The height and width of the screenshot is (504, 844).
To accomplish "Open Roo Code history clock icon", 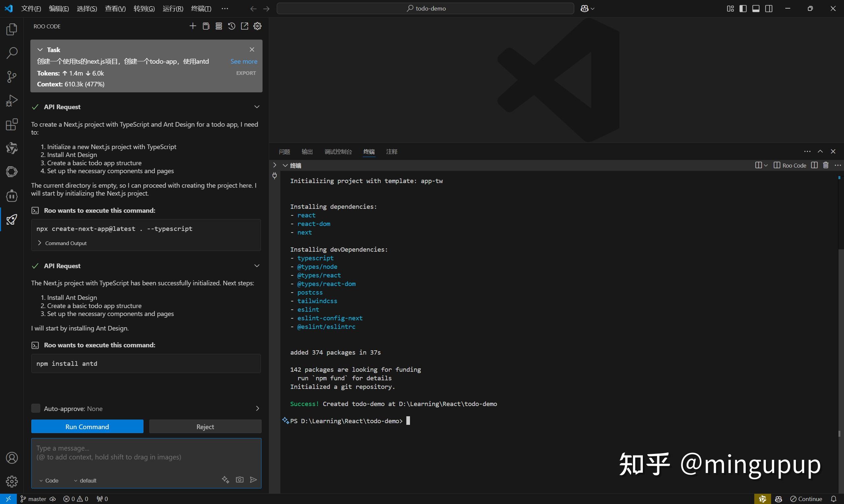I will [232, 26].
